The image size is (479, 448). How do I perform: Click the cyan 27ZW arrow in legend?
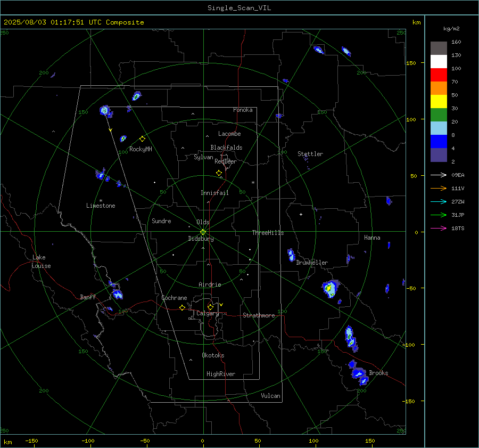(x=439, y=201)
